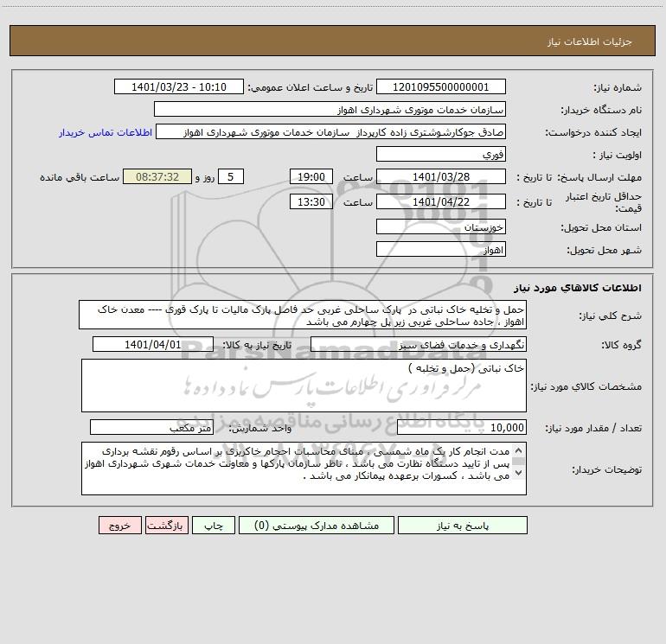
Task: Click remaining days field showing 5
Action: (231, 176)
